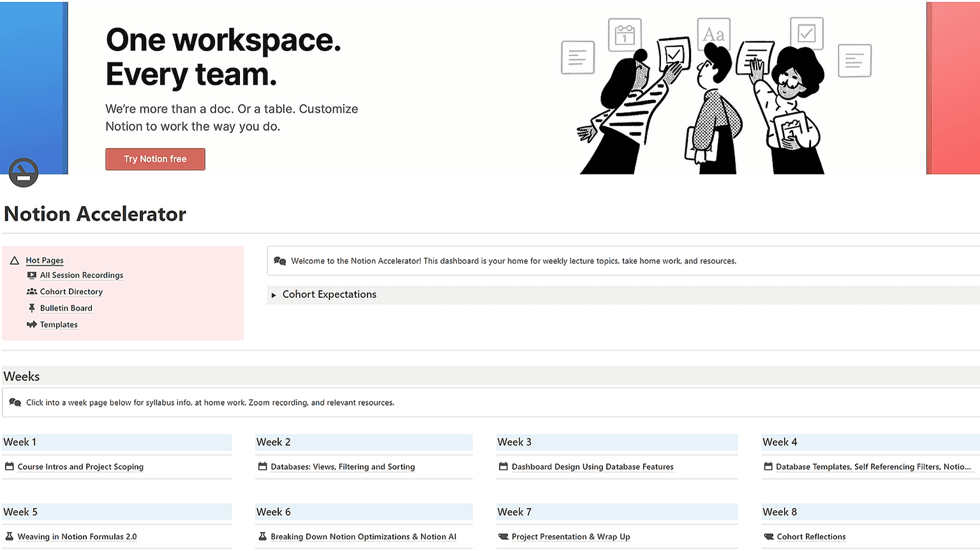
Task: Select the Week 3 heading
Action: pyautogui.click(x=514, y=442)
